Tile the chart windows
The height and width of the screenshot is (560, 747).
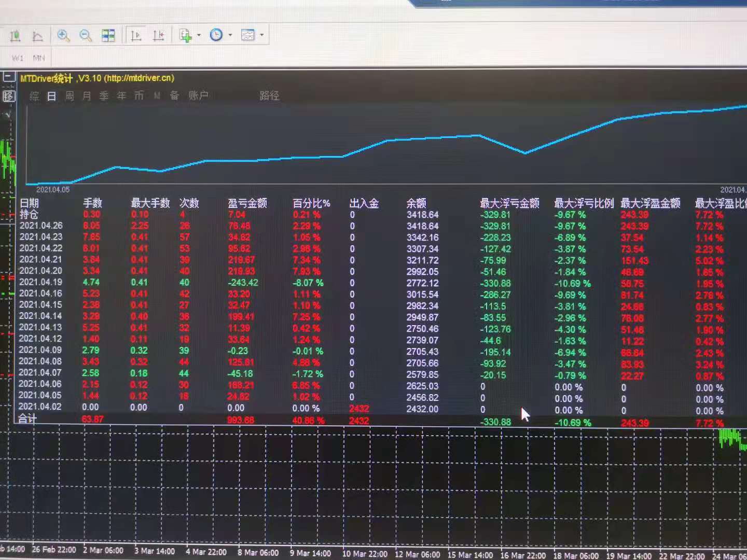(x=108, y=35)
